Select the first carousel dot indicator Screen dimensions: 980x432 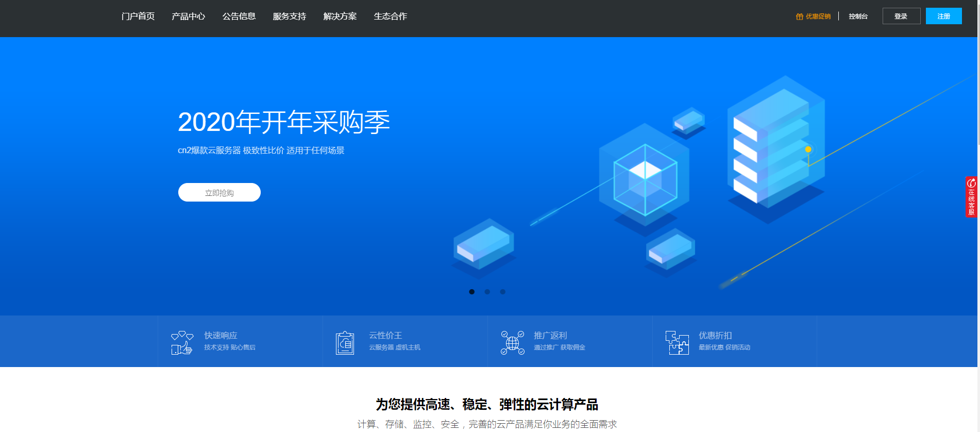(x=471, y=292)
